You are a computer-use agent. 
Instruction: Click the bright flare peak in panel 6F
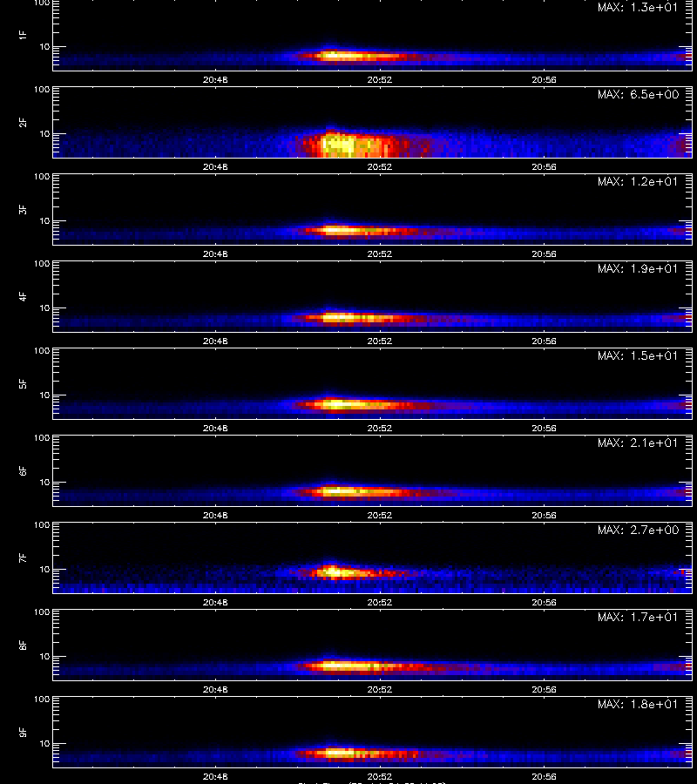[x=338, y=491]
